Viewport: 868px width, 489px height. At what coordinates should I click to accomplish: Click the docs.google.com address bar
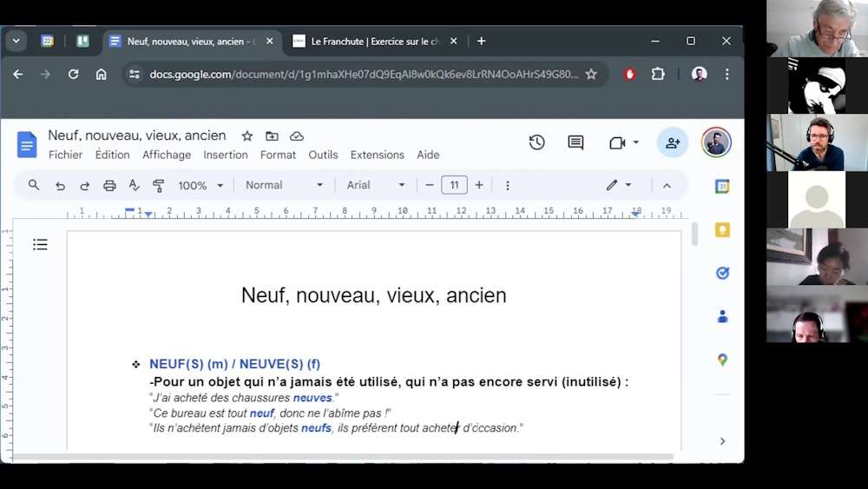[x=364, y=74]
